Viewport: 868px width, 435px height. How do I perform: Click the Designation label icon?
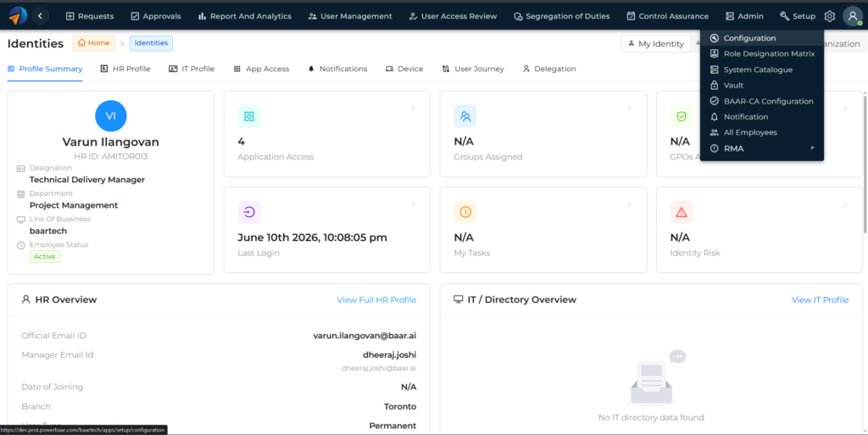tap(21, 168)
